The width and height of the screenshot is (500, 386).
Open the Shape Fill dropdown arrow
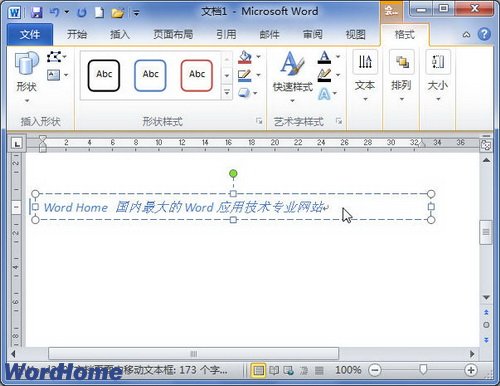point(259,57)
